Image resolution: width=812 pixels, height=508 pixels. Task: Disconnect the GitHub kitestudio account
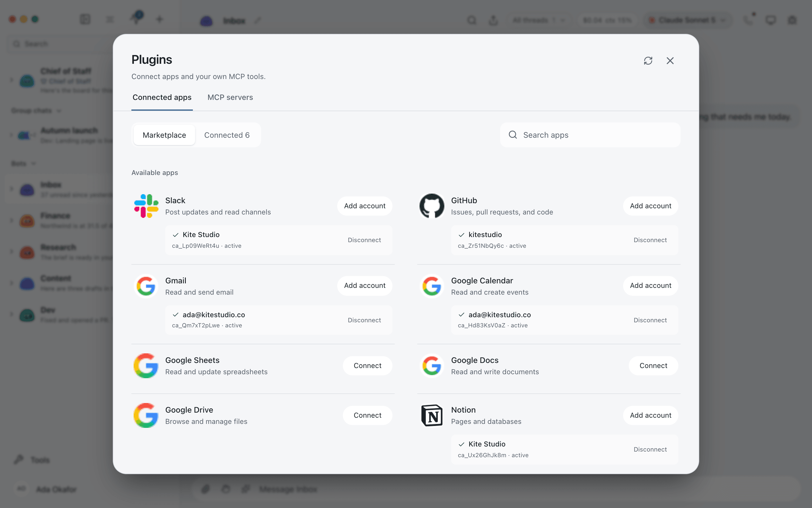[x=650, y=240]
